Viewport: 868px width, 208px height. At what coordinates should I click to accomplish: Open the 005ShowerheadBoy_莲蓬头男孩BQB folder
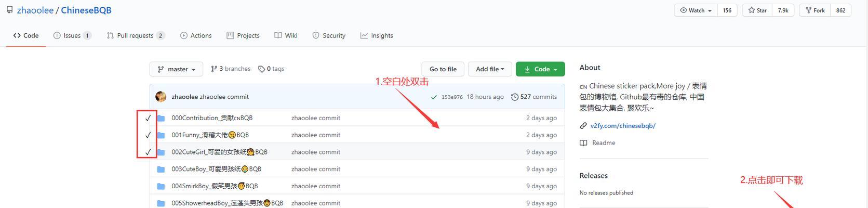tap(228, 203)
